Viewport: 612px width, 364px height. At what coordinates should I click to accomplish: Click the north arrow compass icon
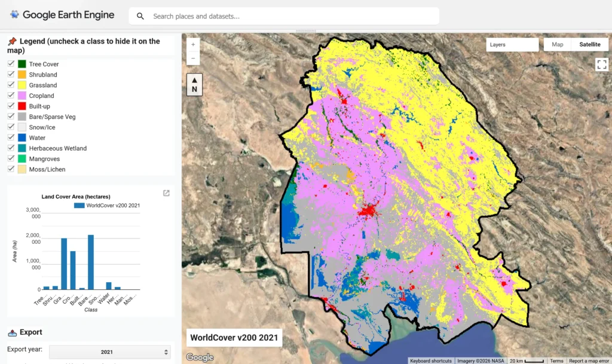194,85
